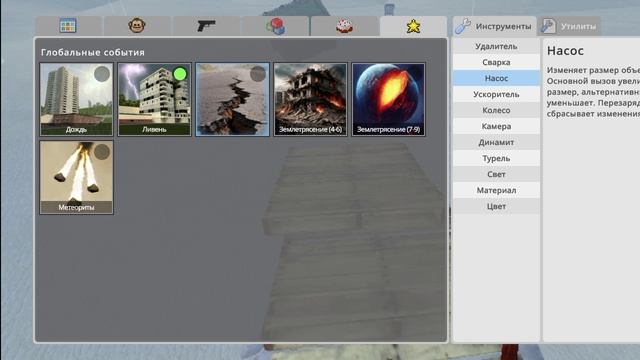Image resolution: width=640 pixels, height=360 pixels.
Task: Click the Глобальные события heading
Action: coord(93,52)
